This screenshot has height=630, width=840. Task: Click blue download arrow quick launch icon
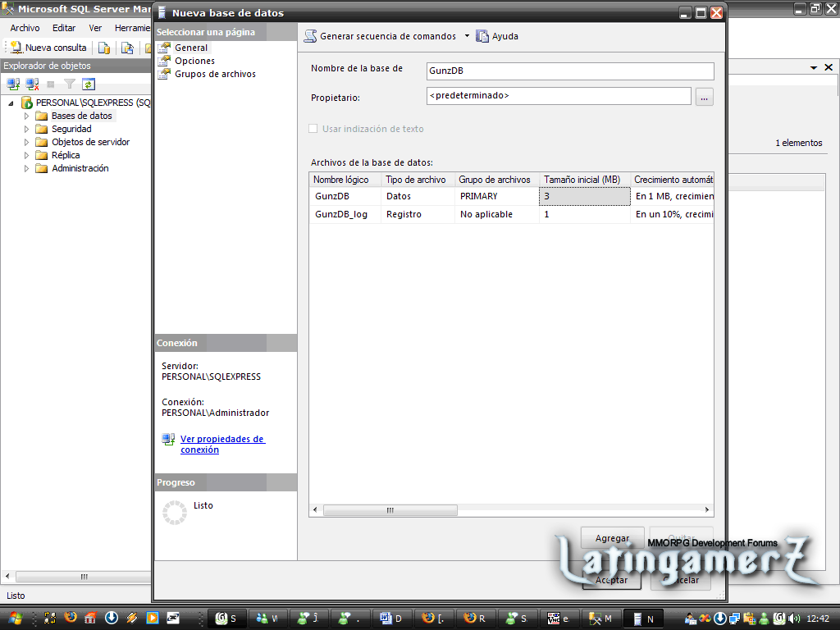(x=111, y=619)
